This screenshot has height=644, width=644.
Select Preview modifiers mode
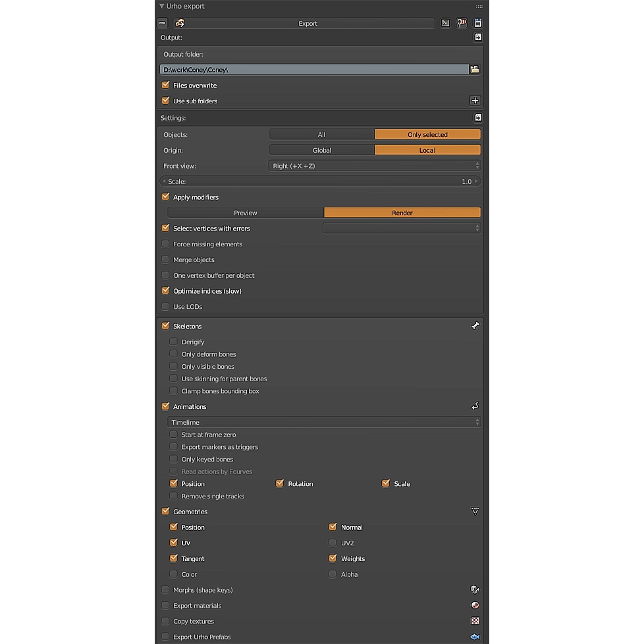click(246, 213)
